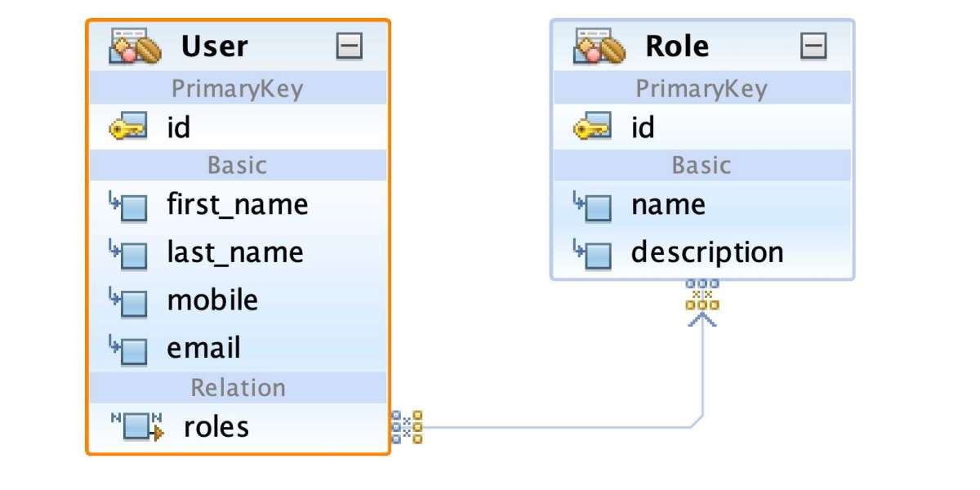Viewport: 980px width, 490px height.
Task: Select the last_name attribute text
Action: (x=235, y=252)
